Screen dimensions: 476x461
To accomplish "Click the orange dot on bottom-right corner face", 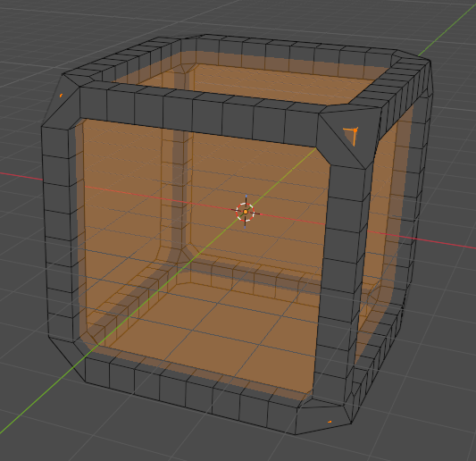I will click(x=330, y=422).
